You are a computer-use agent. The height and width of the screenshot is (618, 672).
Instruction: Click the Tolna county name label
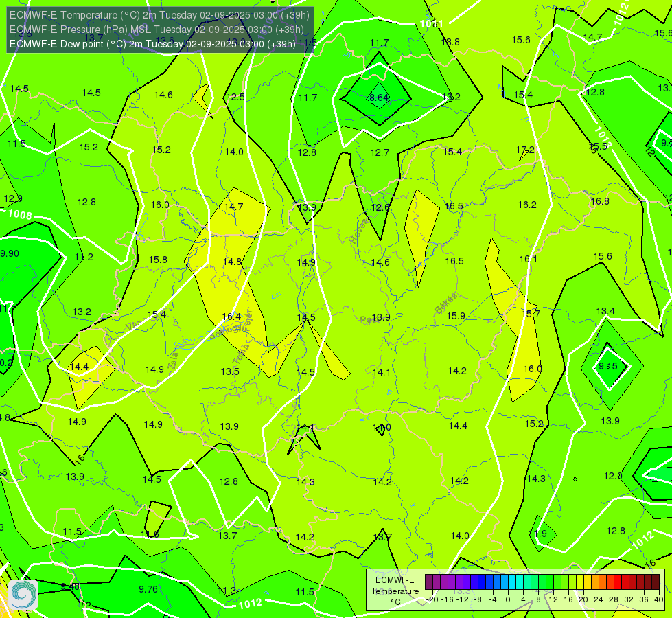point(241,354)
